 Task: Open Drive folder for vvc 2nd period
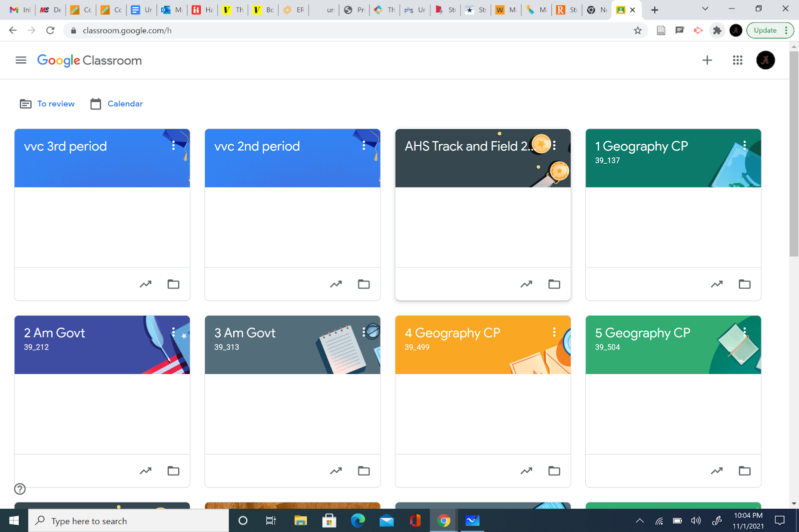pos(364,284)
